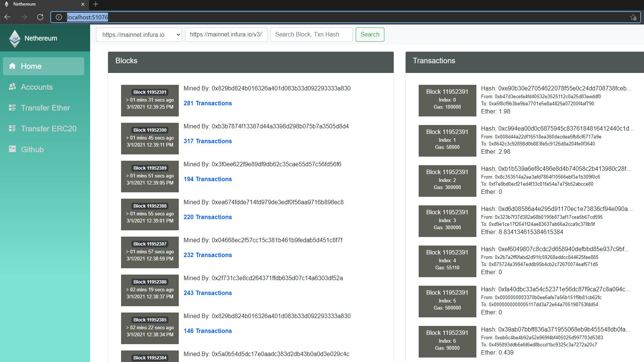The image size is (644, 362).
Task: Click the Block 11952387 badge
Action: pyautogui.click(x=150, y=244)
